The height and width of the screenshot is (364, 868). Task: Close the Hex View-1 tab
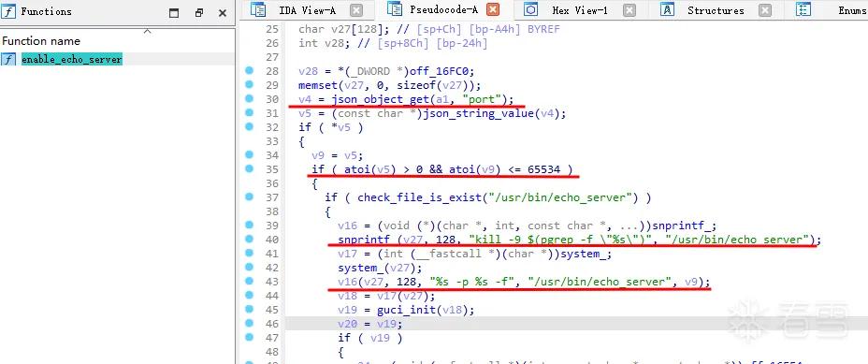click(629, 10)
